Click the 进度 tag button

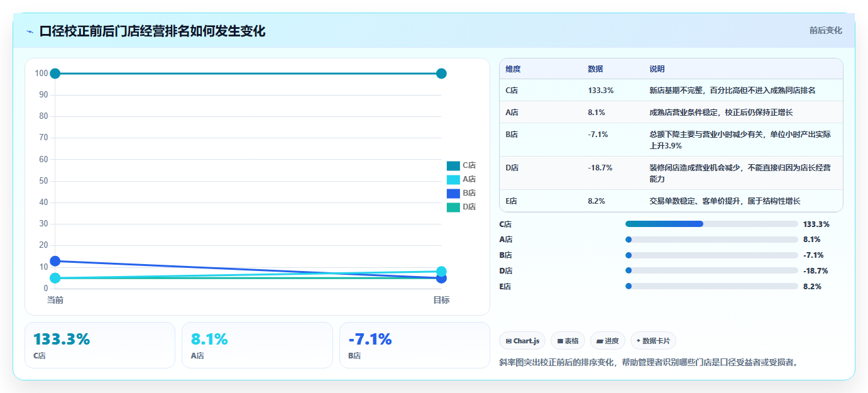tap(607, 341)
